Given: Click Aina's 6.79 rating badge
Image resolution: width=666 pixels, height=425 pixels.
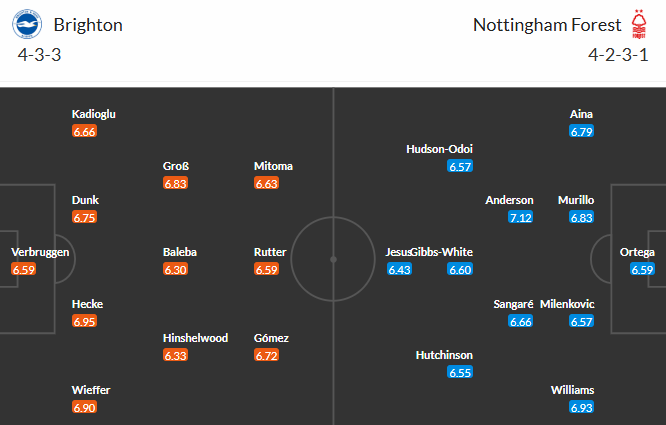Looking at the screenshot, I should tap(582, 131).
